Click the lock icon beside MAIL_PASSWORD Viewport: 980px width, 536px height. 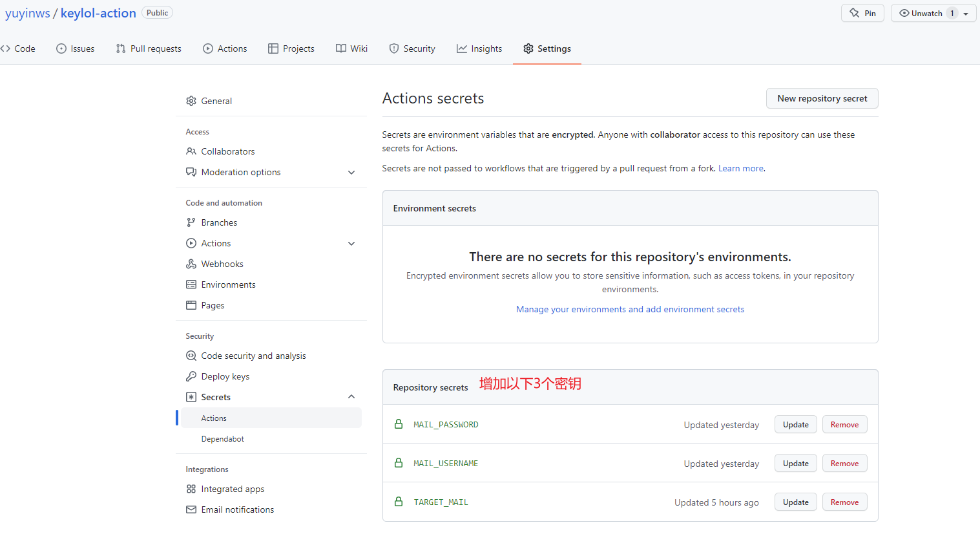[399, 424]
